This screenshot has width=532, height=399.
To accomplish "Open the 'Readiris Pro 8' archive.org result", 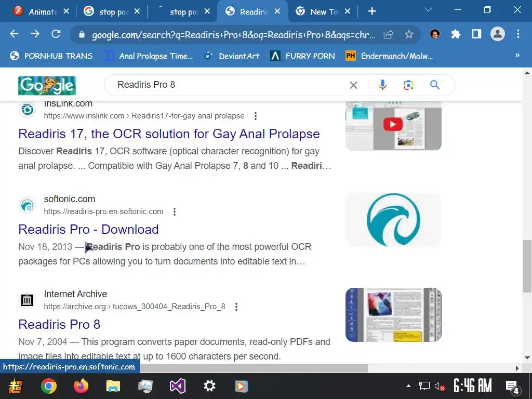I will click(59, 325).
